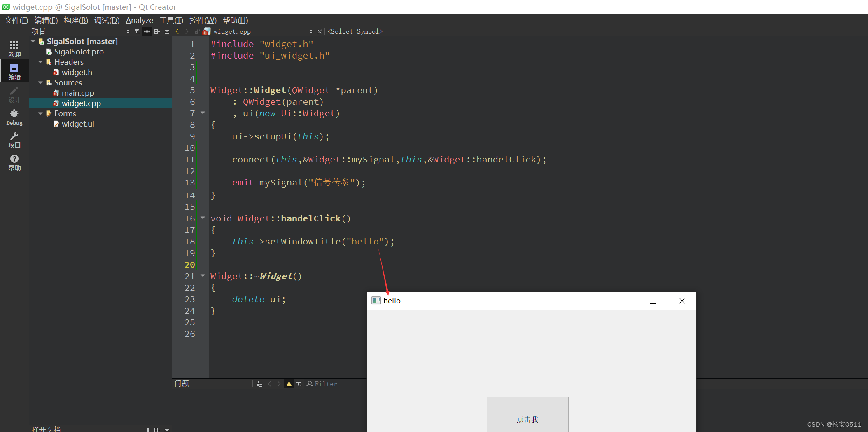This screenshot has width=868, height=432.
Task: Open the 文件(F) menu
Action: coord(16,20)
